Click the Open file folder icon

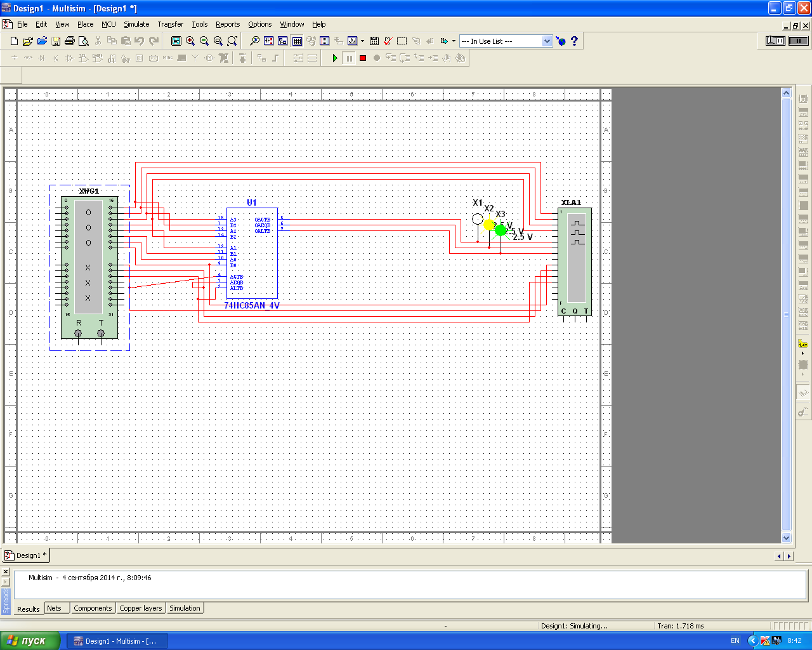(x=28, y=41)
